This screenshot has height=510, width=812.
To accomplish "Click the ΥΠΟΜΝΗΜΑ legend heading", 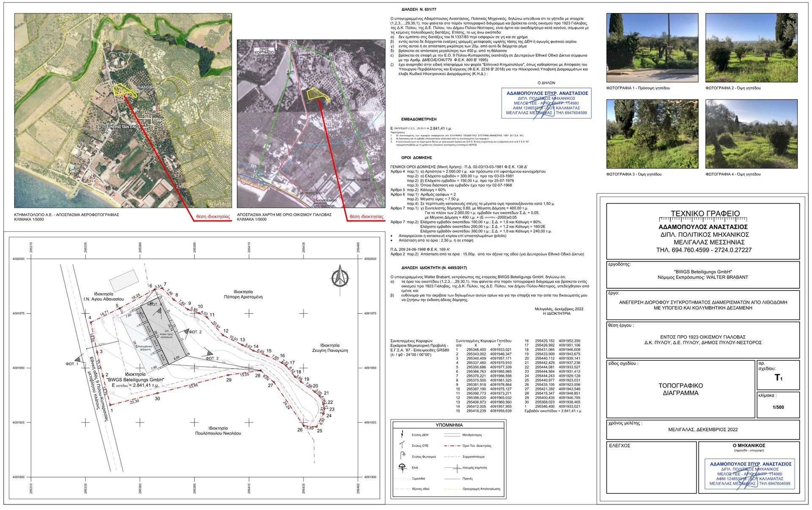I will (x=449, y=425).
